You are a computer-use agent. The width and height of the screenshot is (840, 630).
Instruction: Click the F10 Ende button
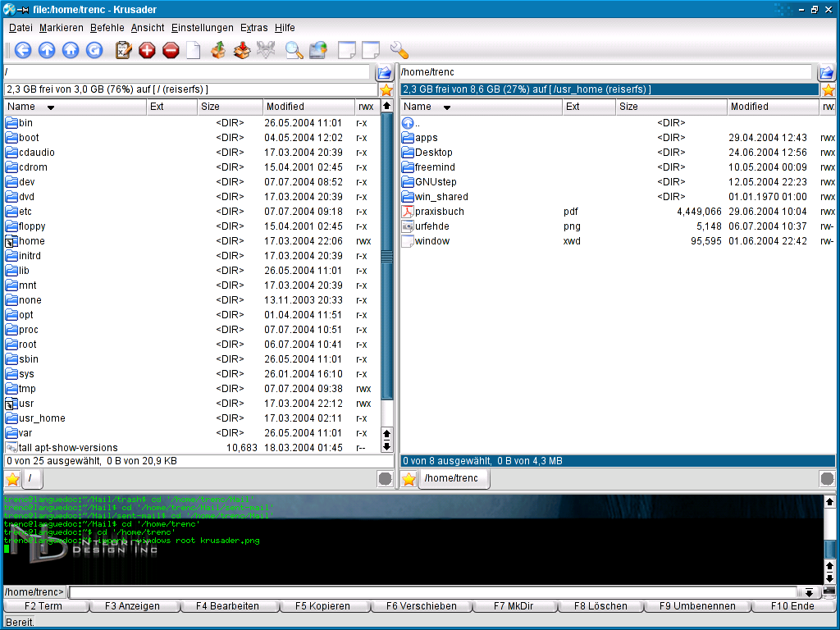[794, 606]
